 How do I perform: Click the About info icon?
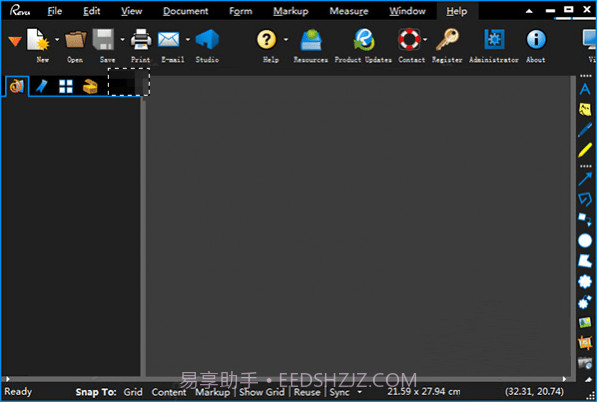536,39
